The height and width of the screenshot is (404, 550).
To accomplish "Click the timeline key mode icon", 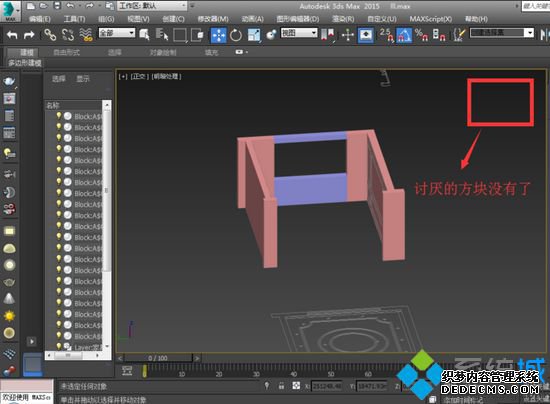I will (x=127, y=371).
